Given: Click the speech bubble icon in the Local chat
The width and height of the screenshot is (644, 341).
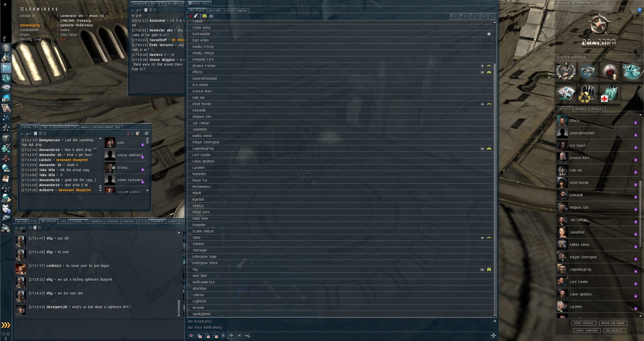Looking at the screenshot, I should tap(147, 134).
